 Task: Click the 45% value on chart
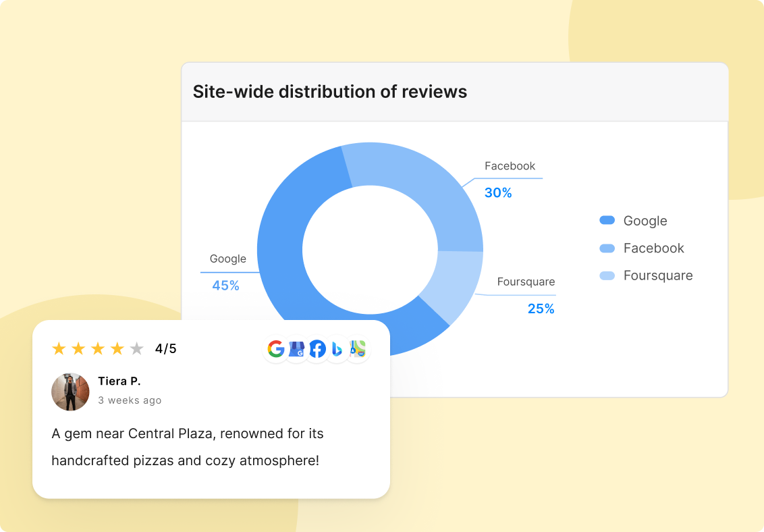click(225, 286)
